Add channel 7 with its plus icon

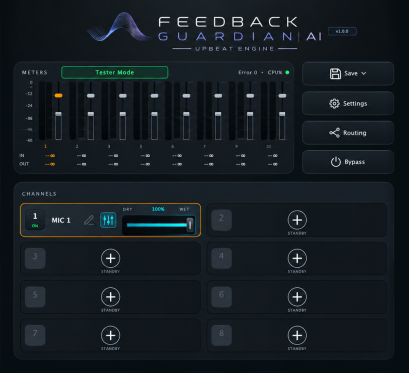[110, 335]
